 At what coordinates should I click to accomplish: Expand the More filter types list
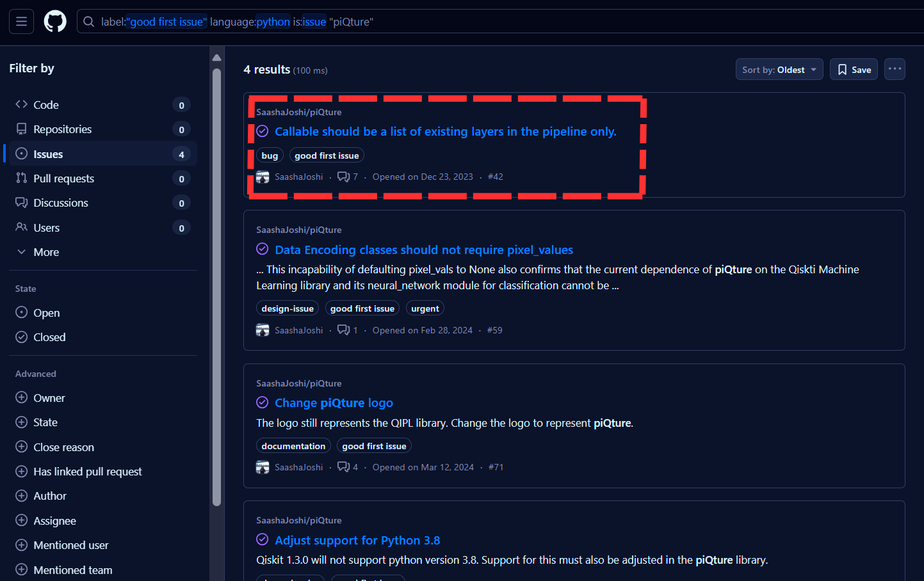[46, 252]
